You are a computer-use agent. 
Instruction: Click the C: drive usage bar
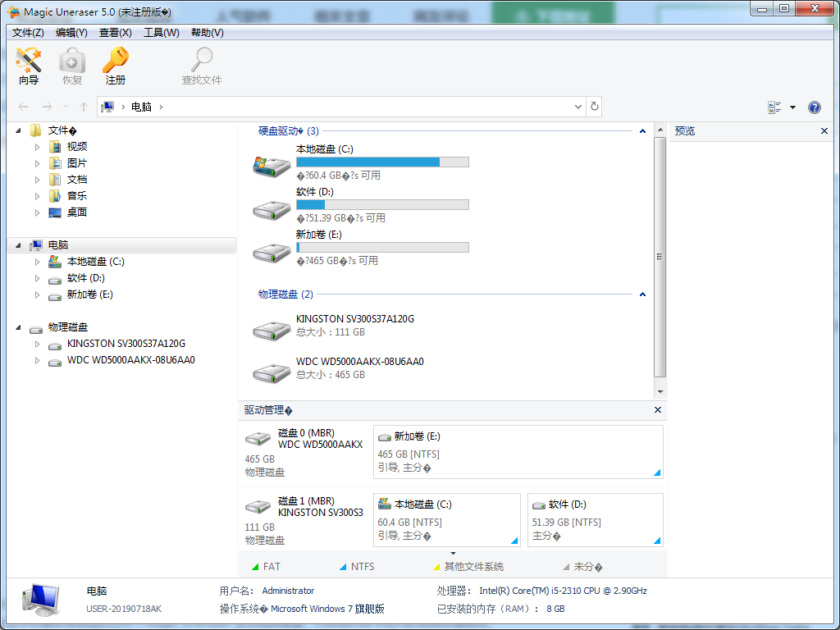pyautogui.click(x=382, y=162)
